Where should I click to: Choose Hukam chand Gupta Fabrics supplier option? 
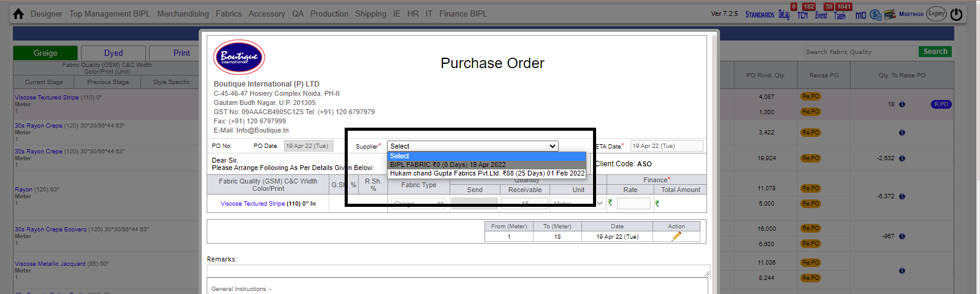487,173
